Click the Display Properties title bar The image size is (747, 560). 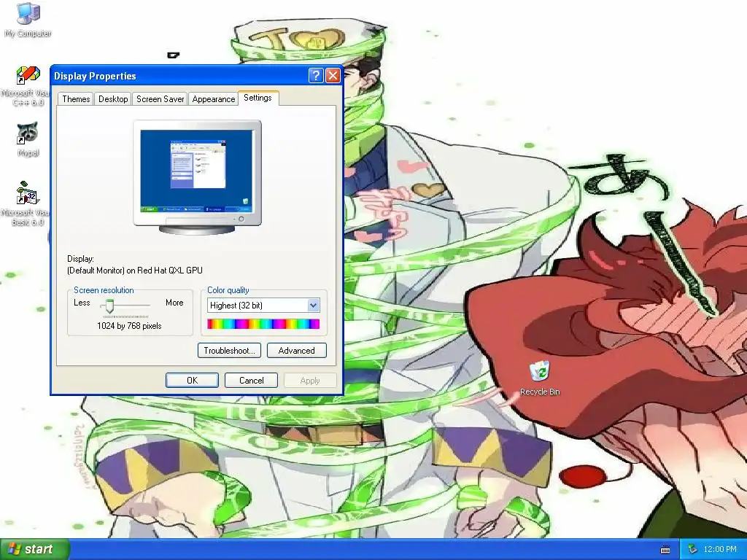point(179,76)
